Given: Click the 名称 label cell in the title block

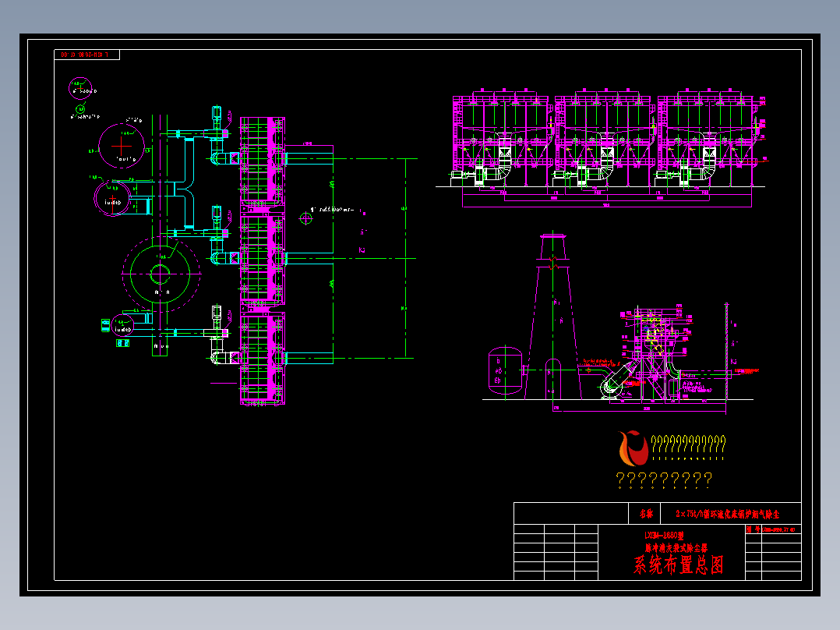Looking at the screenshot, I should pyautogui.click(x=644, y=514).
